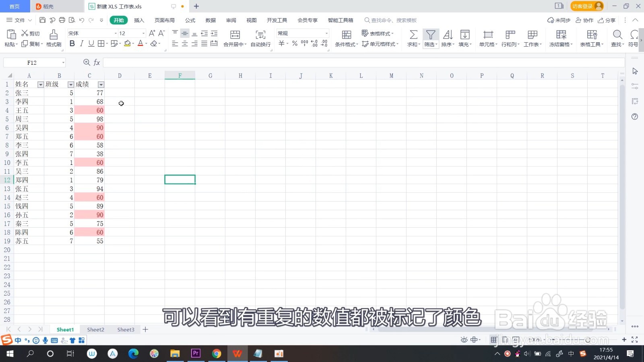644x362 pixels.
Task: Toggle middle vertical alignment
Action: [185, 33]
